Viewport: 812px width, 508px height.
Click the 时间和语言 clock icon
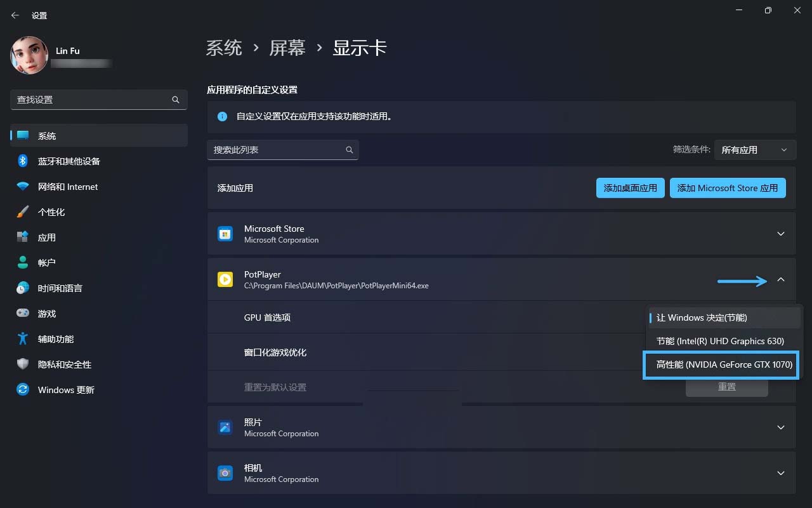pyautogui.click(x=23, y=288)
